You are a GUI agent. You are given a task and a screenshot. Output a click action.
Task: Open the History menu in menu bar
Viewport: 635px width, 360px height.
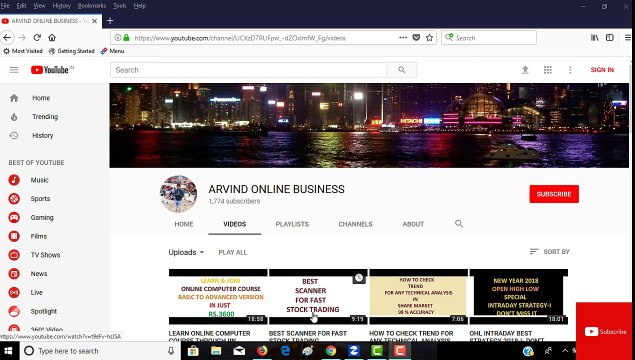click(62, 6)
